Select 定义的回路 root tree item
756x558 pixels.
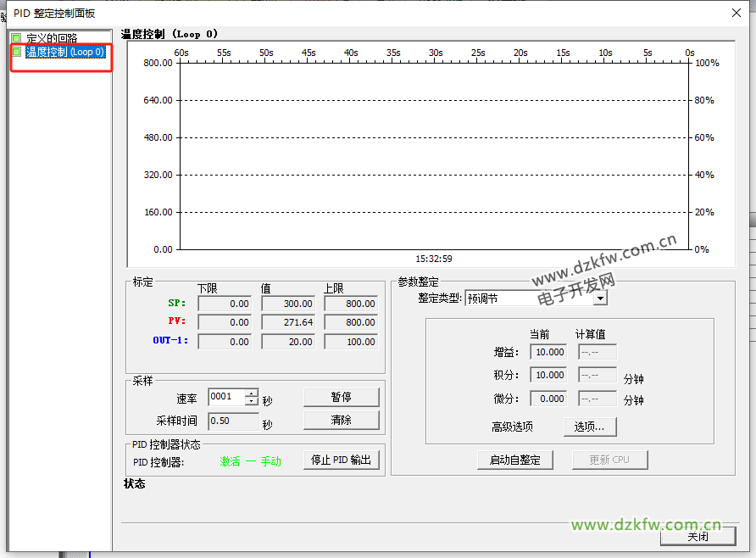coord(52,38)
